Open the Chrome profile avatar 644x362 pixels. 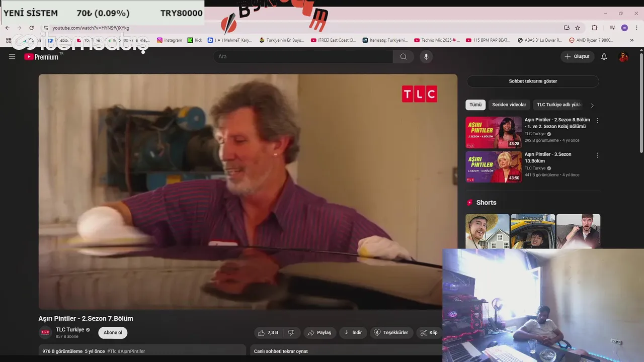[x=624, y=28]
